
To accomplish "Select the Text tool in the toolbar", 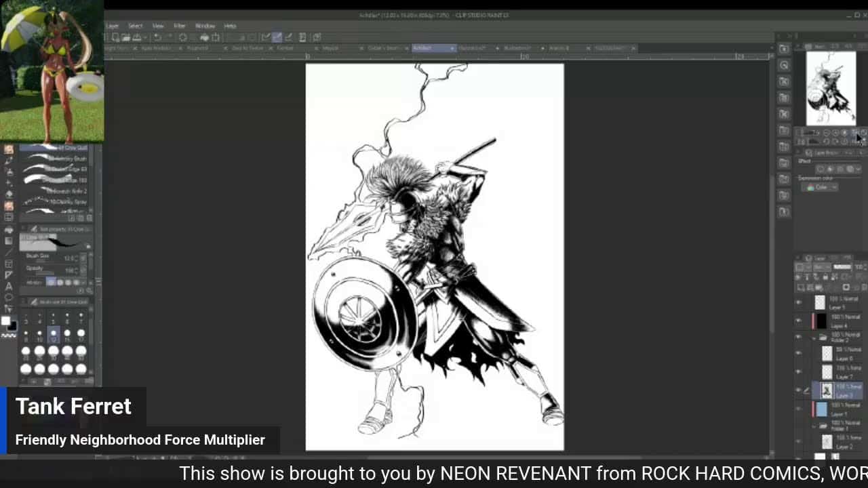I will [9, 286].
